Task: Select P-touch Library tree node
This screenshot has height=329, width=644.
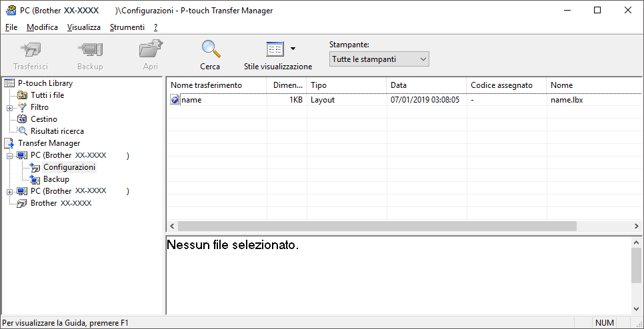Action: pos(45,83)
